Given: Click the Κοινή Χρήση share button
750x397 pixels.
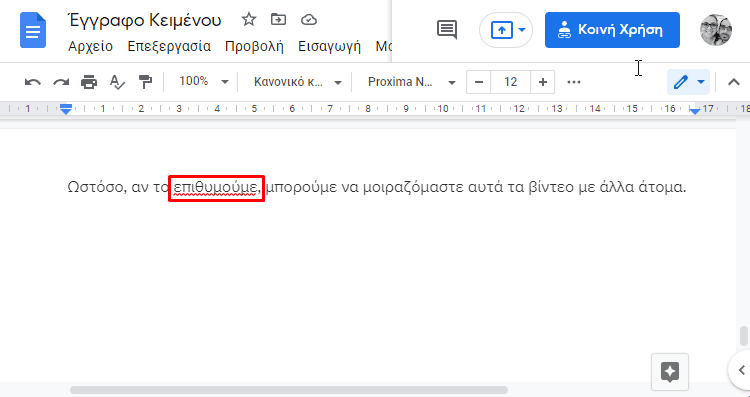Looking at the screenshot, I should coord(612,30).
